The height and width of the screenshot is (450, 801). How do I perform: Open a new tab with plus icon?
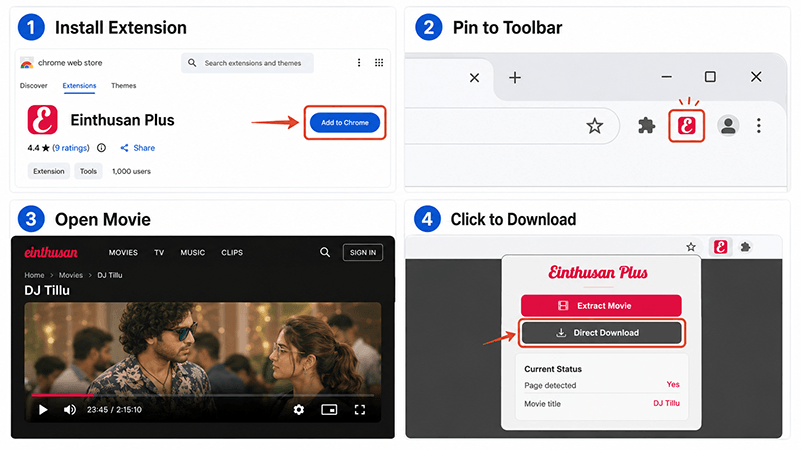pyautogui.click(x=515, y=77)
